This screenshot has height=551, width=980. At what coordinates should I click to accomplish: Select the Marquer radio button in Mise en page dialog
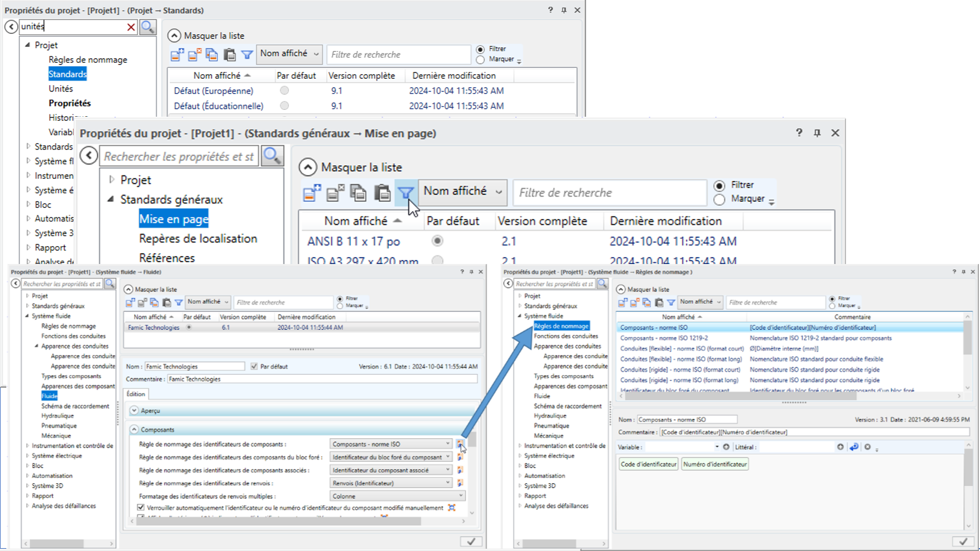(x=719, y=199)
